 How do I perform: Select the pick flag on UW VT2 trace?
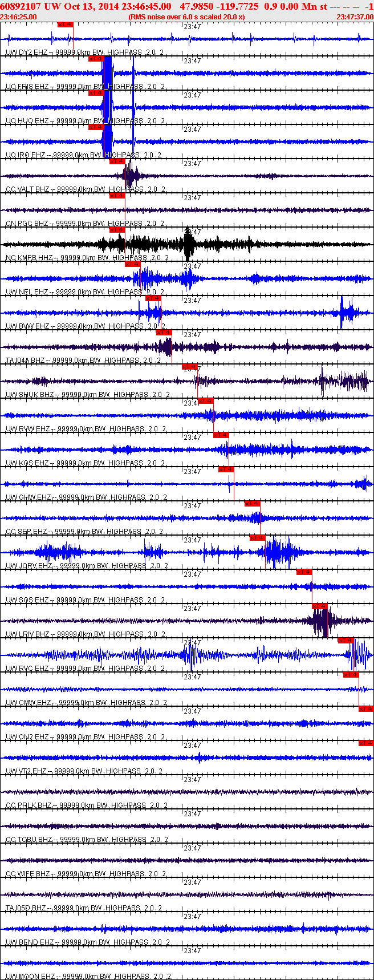point(366,743)
